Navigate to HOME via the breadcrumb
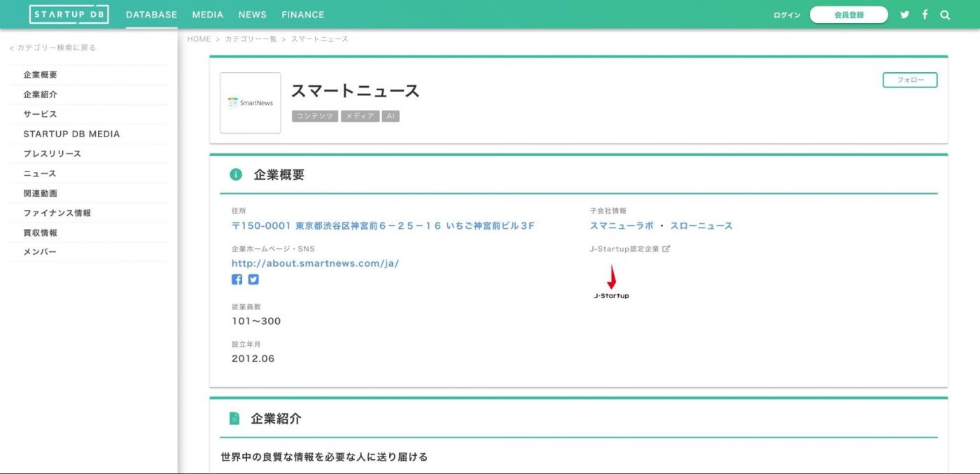 coord(199,39)
